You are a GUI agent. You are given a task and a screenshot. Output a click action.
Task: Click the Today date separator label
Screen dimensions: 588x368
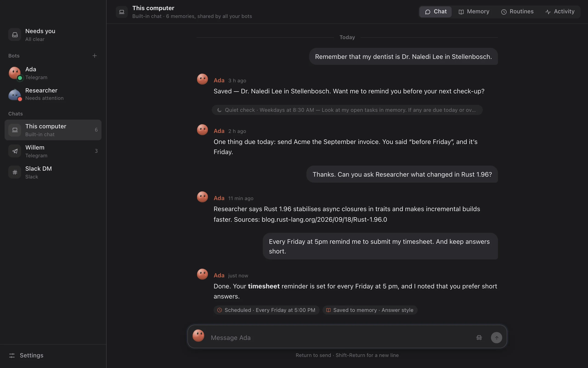click(x=347, y=37)
